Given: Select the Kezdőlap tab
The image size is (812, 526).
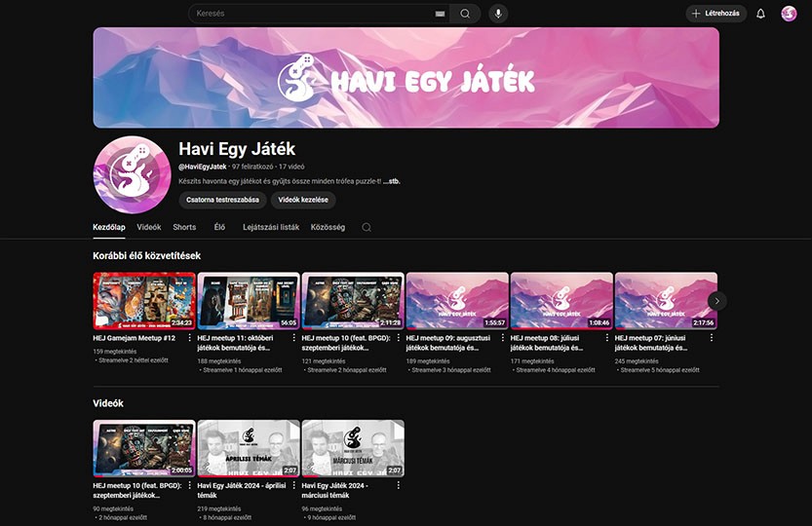Looking at the screenshot, I should (x=109, y=227).
